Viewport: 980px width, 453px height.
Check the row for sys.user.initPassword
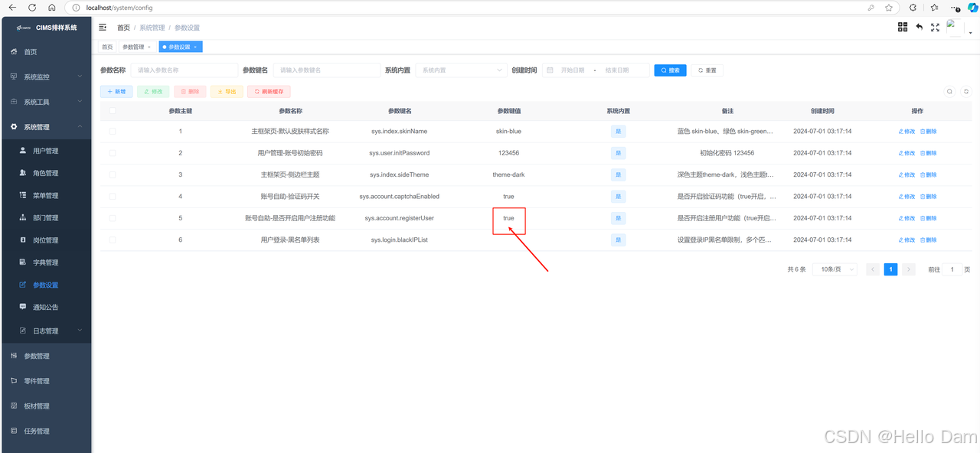(113, 153)
